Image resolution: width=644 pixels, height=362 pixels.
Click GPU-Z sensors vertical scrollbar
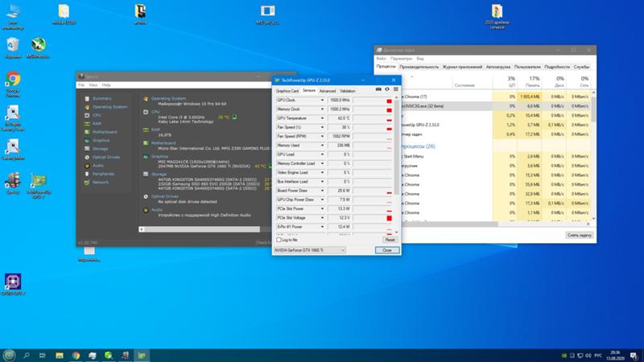tap(396, 148)
